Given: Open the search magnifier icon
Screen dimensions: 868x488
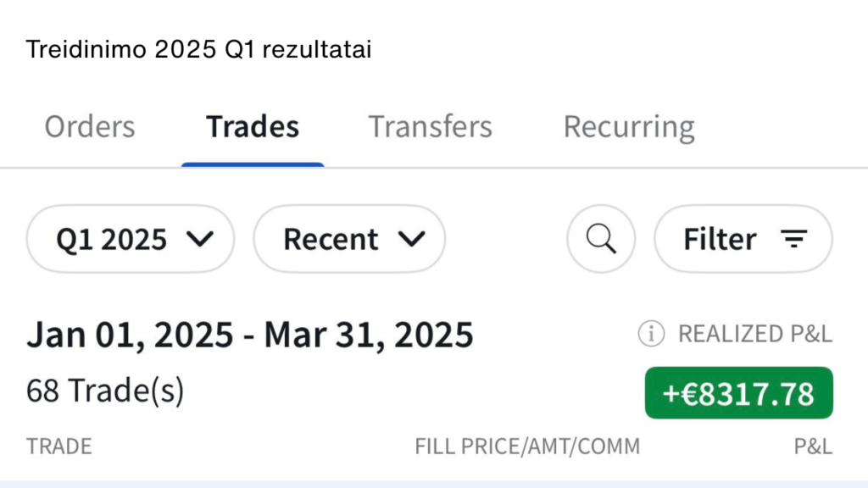Looking at the screenshot, I should click(601, 239).
